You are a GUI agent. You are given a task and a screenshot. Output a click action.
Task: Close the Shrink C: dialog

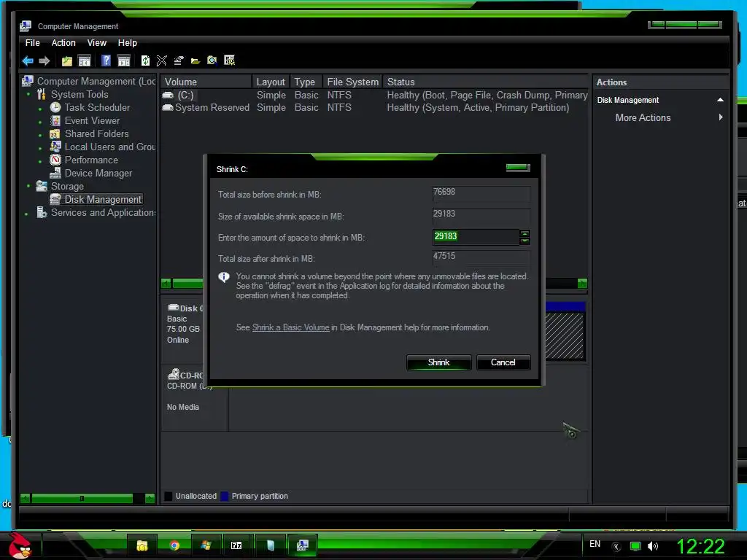point(518,168)
